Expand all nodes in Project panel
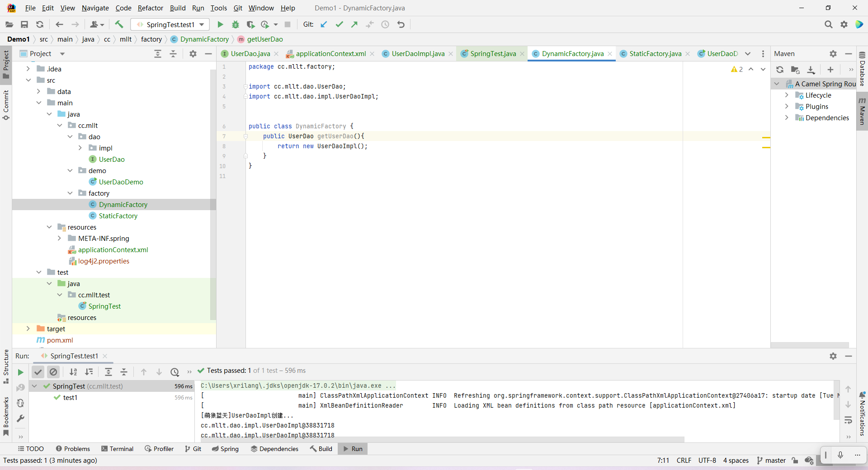This screenshot has height=470, width=868. (x=158, y=54)
